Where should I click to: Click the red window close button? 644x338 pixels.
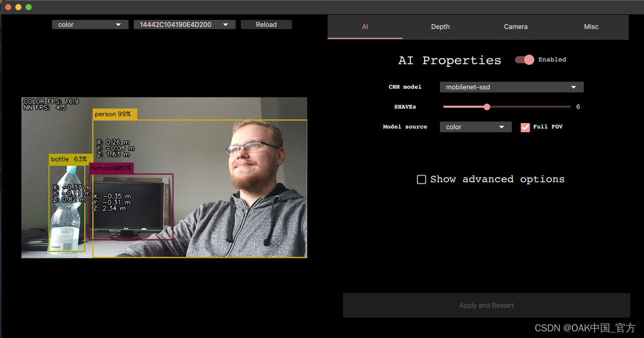pos(8,7)
